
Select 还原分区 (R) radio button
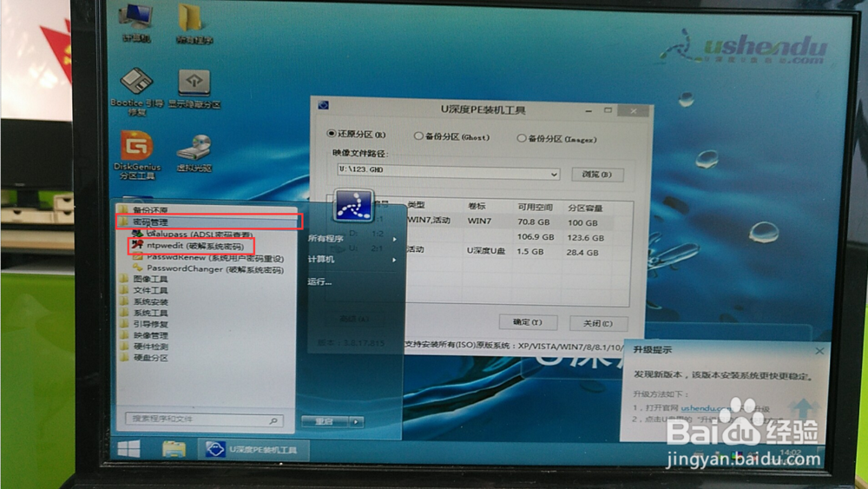(x=331, y=134)
